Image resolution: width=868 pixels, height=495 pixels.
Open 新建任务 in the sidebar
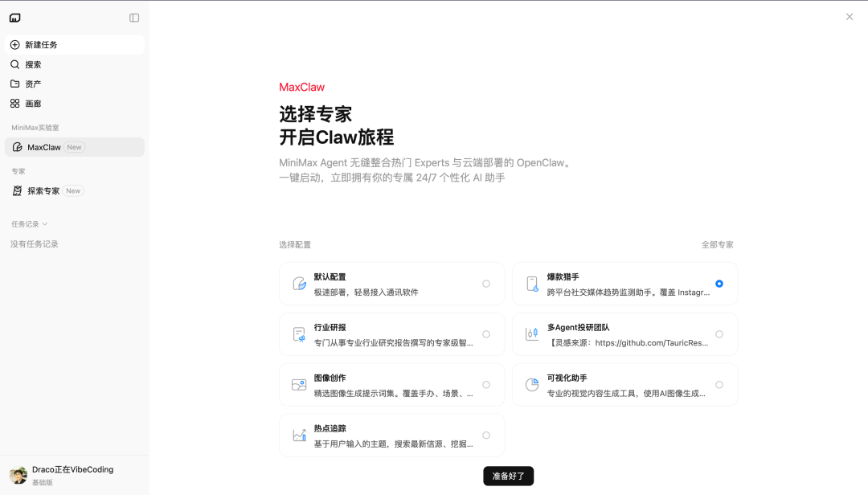41,45
